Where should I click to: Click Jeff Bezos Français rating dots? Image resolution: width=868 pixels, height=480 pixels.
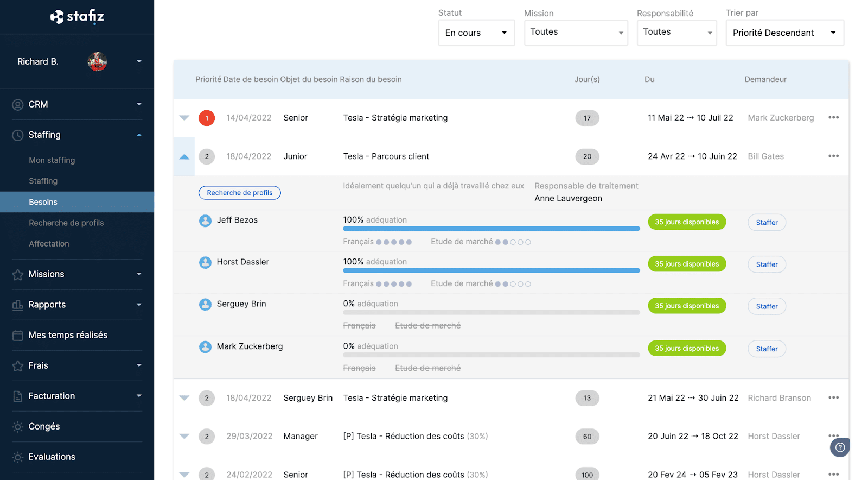point(394,242)
